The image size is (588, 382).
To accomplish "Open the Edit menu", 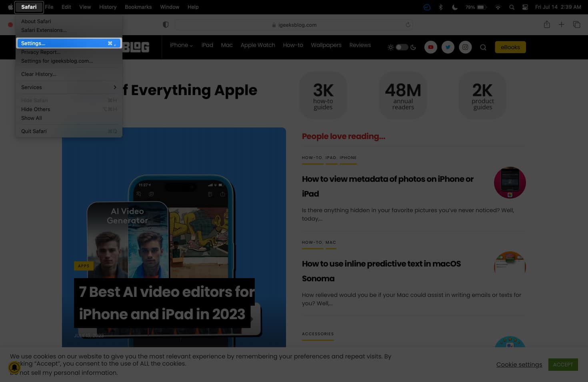I will (x=66, y=7).
